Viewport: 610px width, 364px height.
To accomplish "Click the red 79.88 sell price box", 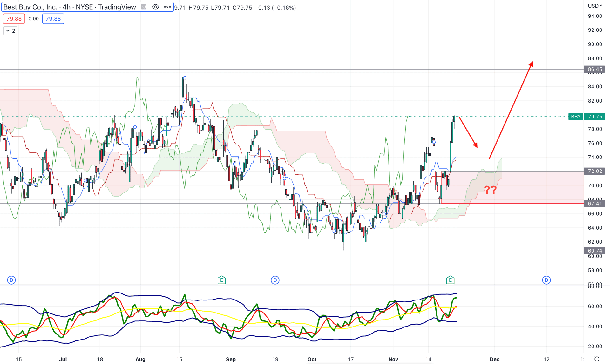I will (14, 19).
